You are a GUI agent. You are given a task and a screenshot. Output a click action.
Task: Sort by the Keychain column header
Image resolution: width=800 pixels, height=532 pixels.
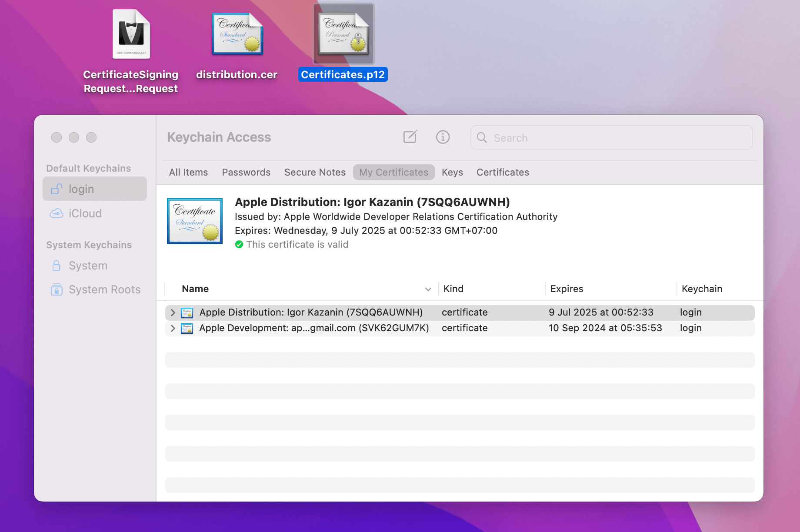(x=702, y=289)
